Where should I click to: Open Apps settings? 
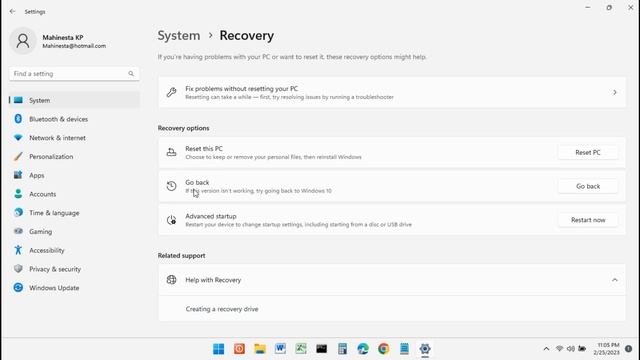[74, 175]
